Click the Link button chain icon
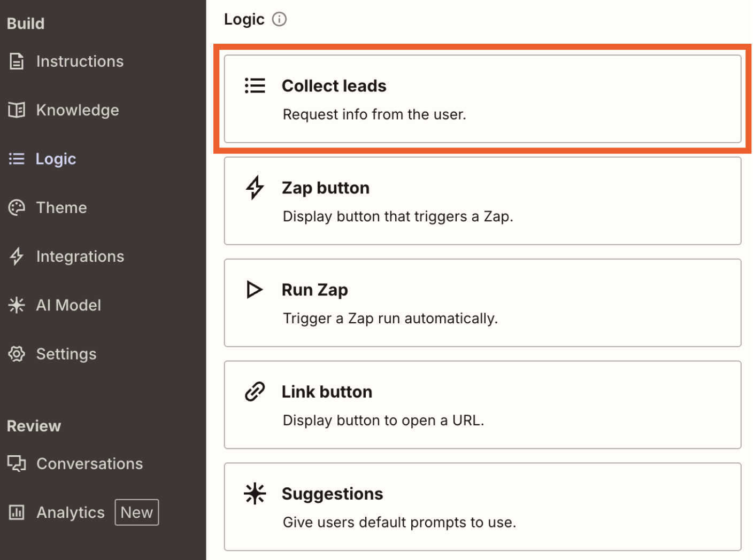Image resolution: width=754 pixels, height=560 pixels. pos(255,391)
